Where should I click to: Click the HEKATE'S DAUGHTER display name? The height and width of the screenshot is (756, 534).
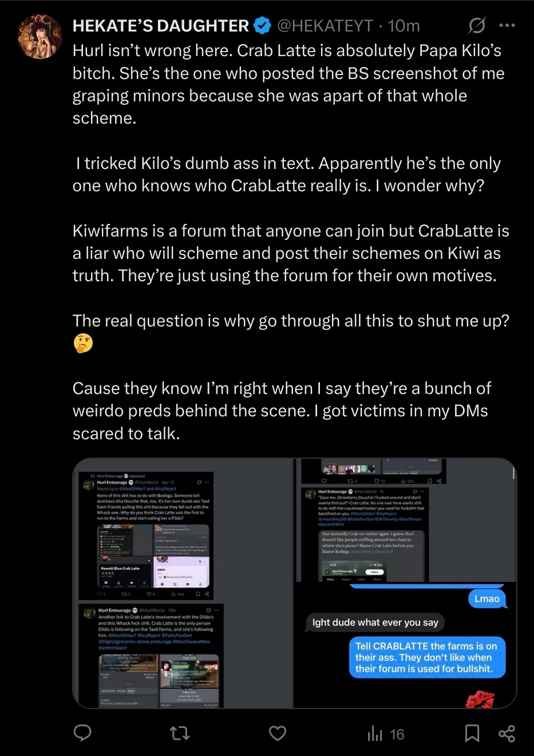161,26
